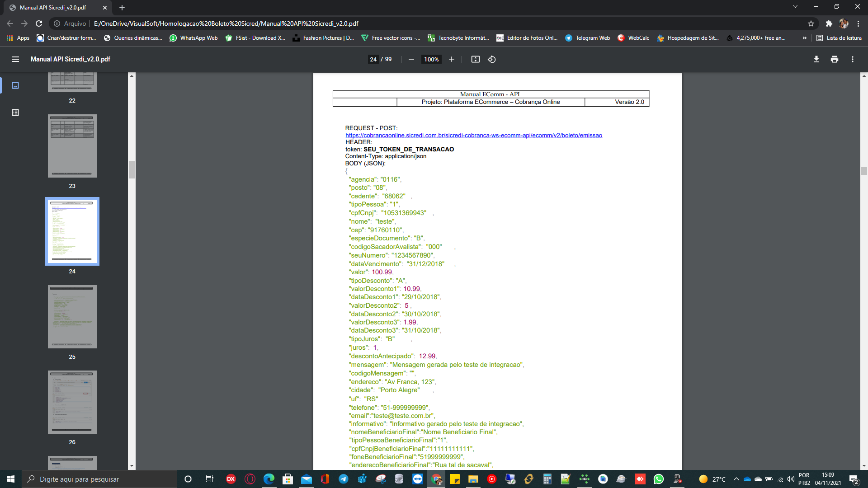Open the tab search dropdown
The width and height of the screenshot is (868, 488).
pyautogui.click(x=795, y=7)
